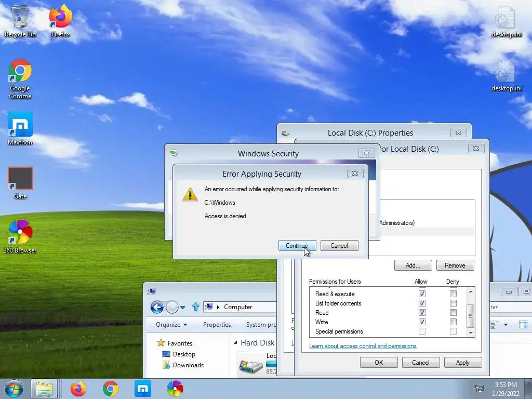Click the Add... button
The height and width of the screenshot is (399, 532).
click(413, 265)
